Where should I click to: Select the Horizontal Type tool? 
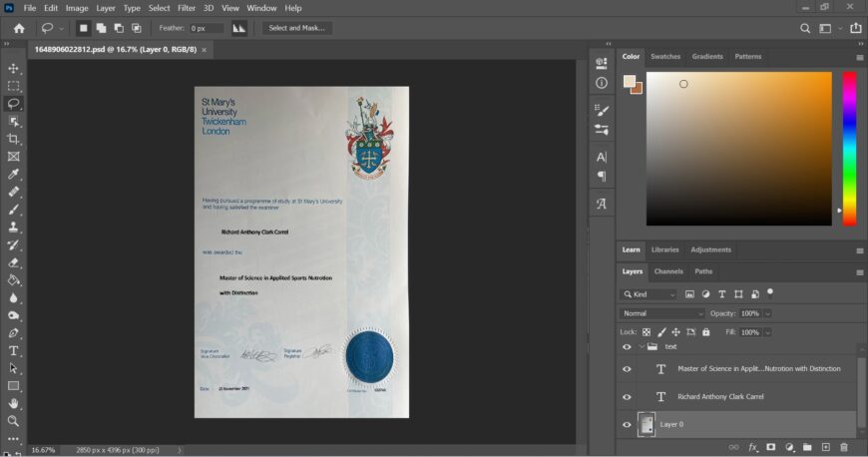coord(13,350)
